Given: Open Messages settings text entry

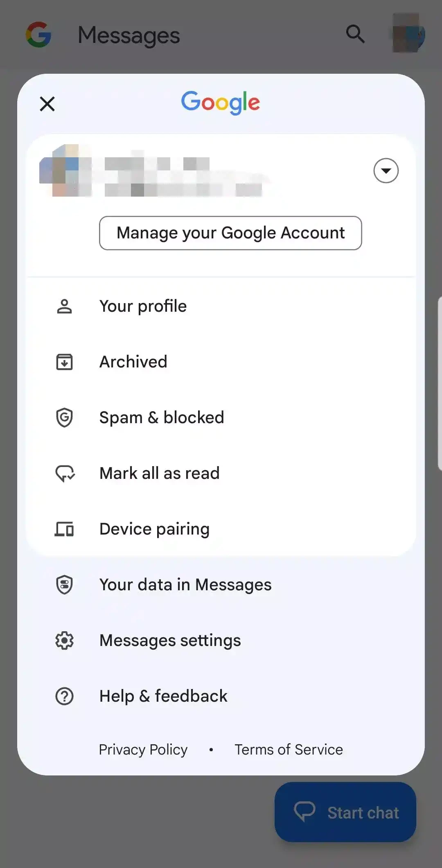Looking at the screenshot, I should tap(170, 641).
